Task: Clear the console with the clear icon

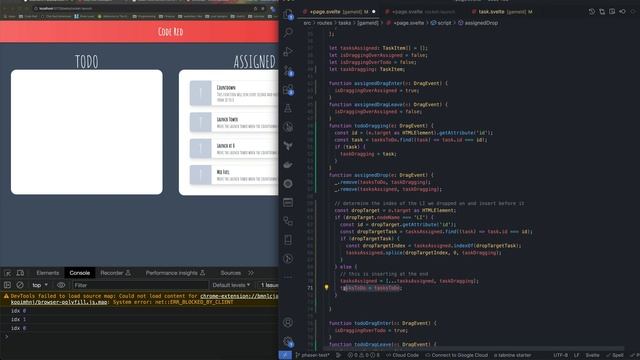Action: point(20,285)
